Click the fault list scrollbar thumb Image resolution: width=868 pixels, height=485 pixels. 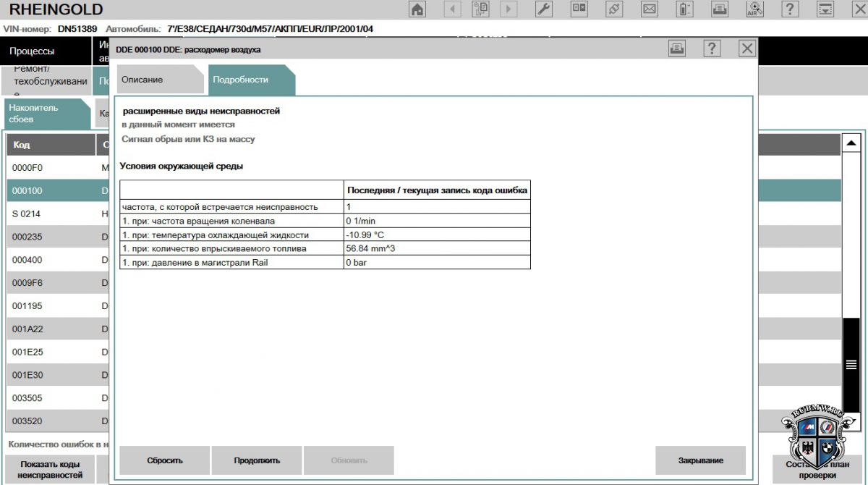(x=851, y=365)
